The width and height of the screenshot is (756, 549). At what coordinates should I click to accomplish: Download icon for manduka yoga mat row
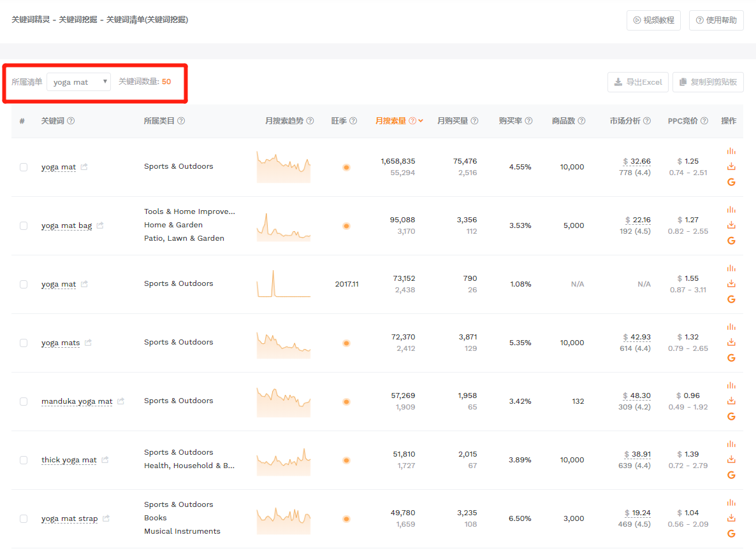tap(731, 401)
